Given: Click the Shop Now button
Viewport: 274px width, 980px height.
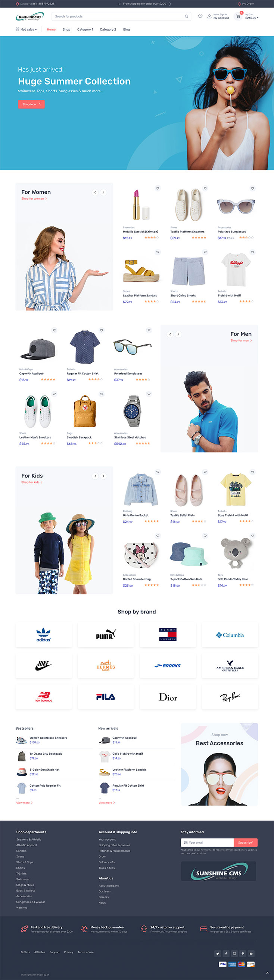Looking at the screenshot, I should coord(31,104).
